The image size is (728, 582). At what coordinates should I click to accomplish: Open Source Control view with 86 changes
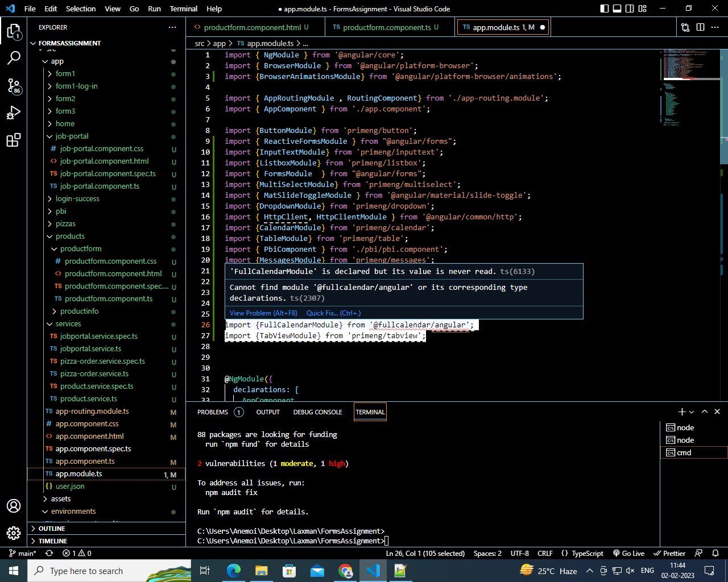point(14,86)
